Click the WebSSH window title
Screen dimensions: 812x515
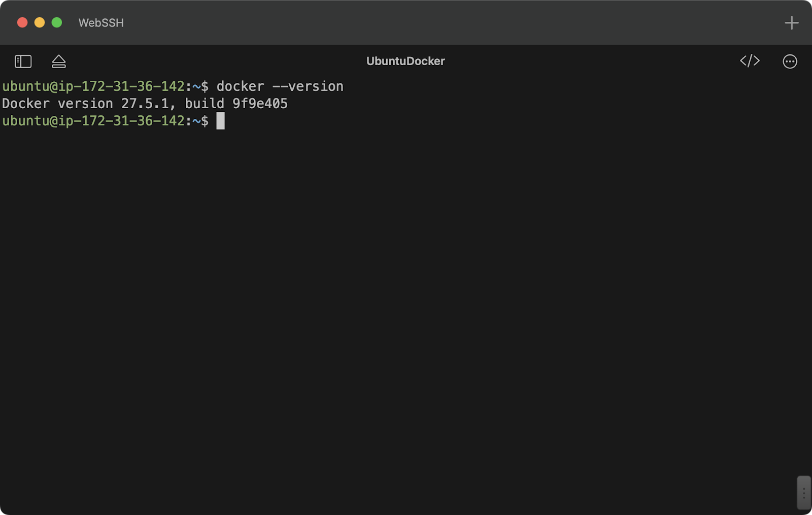pyautogui.click(x=101, y=23)
